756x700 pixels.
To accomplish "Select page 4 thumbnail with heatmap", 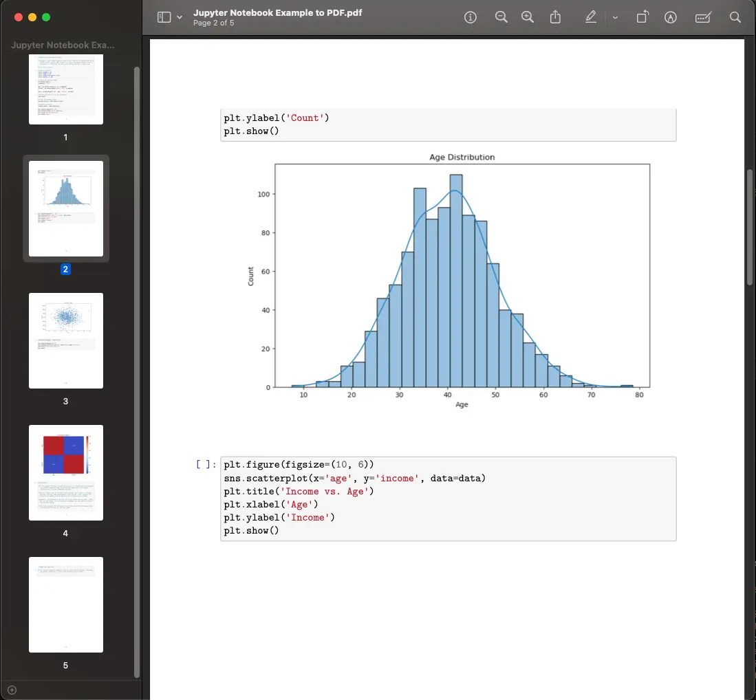I will pos(65,472).
